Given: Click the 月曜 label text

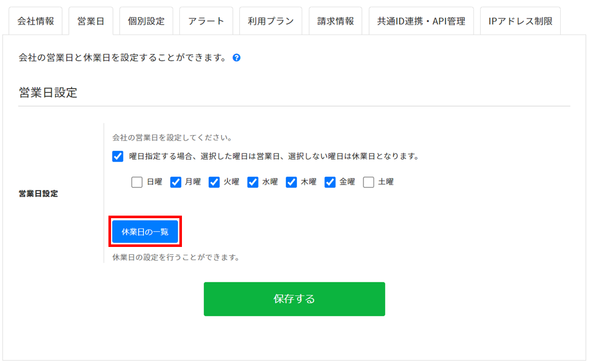Looking at the screenshot, I should click(x=193, y=182).
